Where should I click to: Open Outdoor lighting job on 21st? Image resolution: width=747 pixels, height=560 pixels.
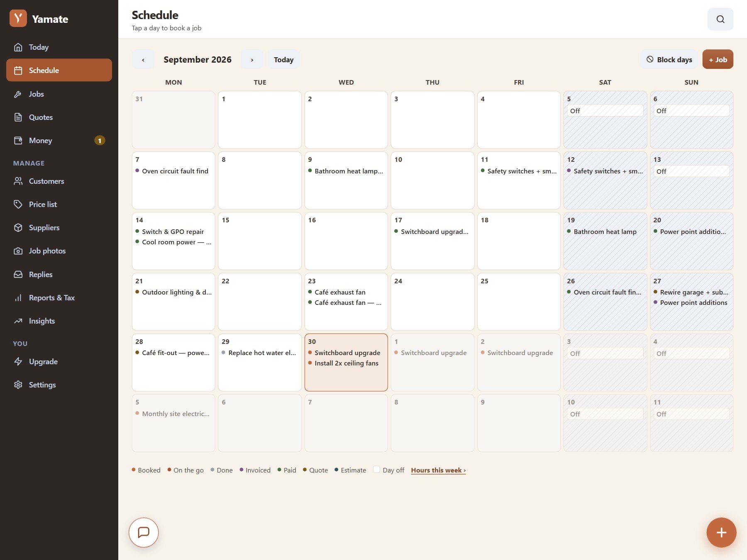(x=173, y=292)
